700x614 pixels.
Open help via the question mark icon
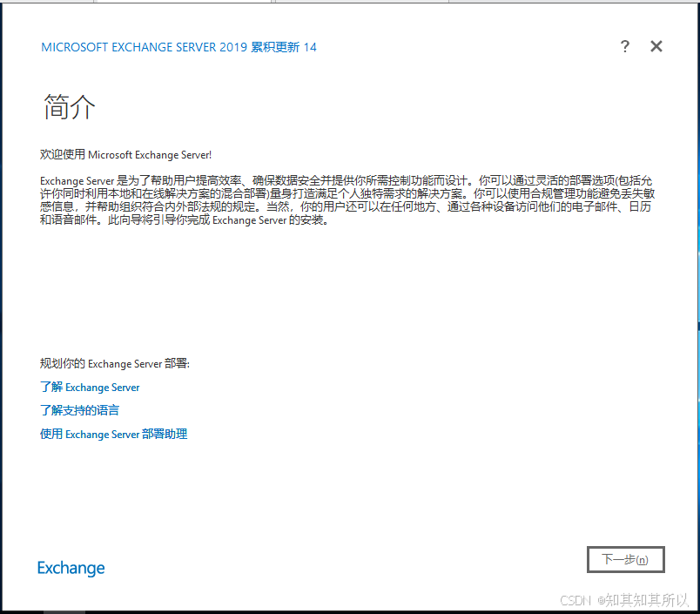pos(625,46)
